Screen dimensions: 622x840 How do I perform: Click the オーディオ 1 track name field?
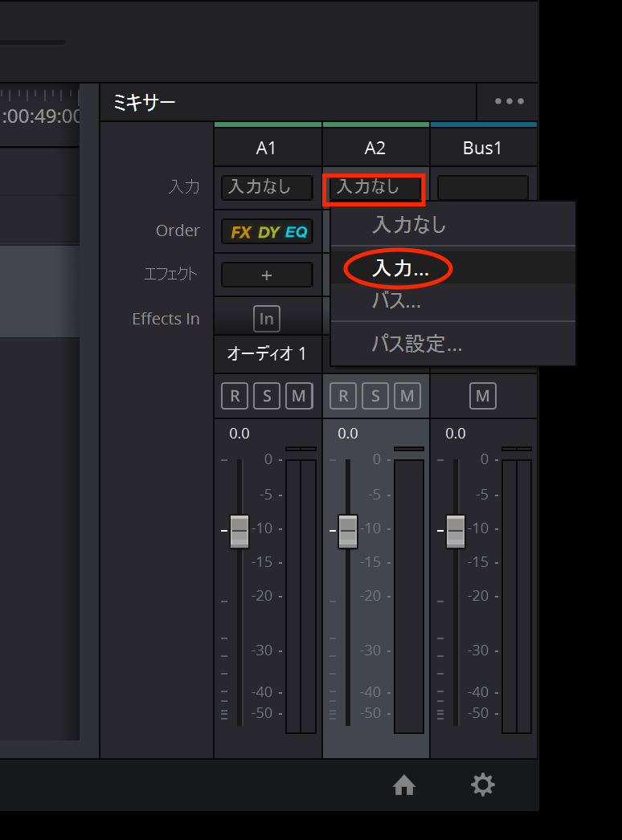tap(267, 353)
